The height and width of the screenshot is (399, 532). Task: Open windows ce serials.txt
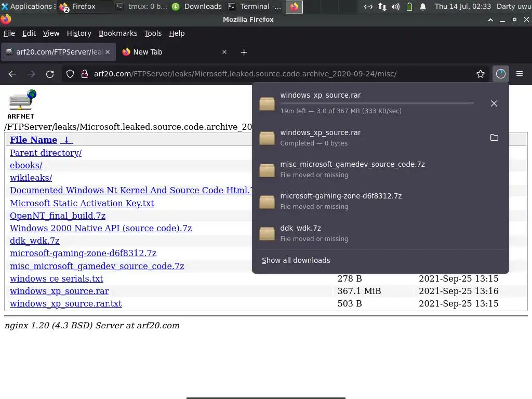coord(56,278)
